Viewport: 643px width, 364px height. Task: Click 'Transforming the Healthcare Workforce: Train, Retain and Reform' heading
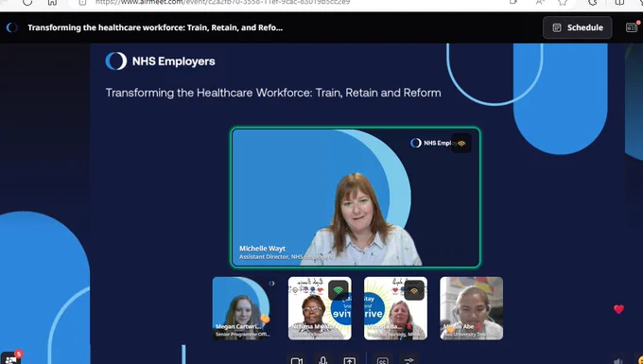273,93
